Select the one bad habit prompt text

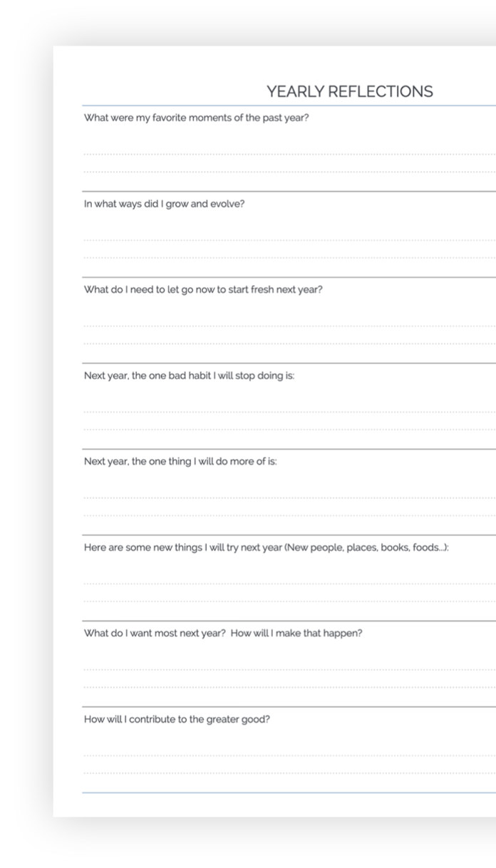click(x=190, y=376)
